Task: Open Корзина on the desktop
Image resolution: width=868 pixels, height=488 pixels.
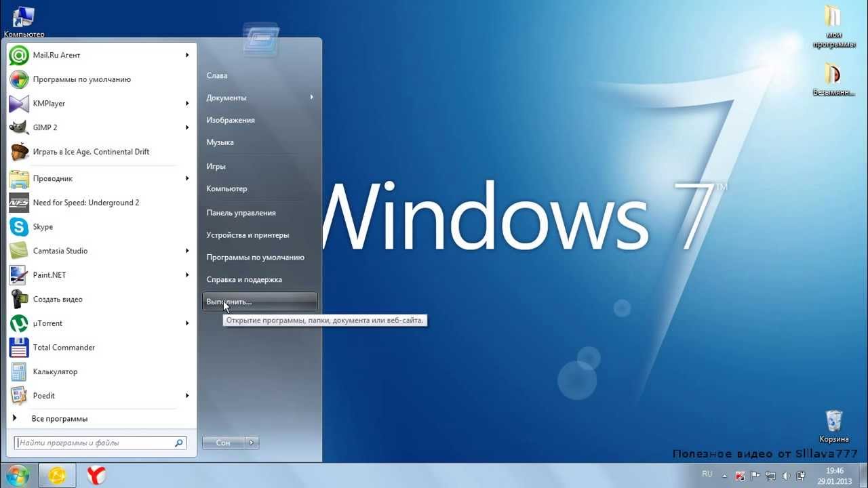Action: tap(834, 426)
